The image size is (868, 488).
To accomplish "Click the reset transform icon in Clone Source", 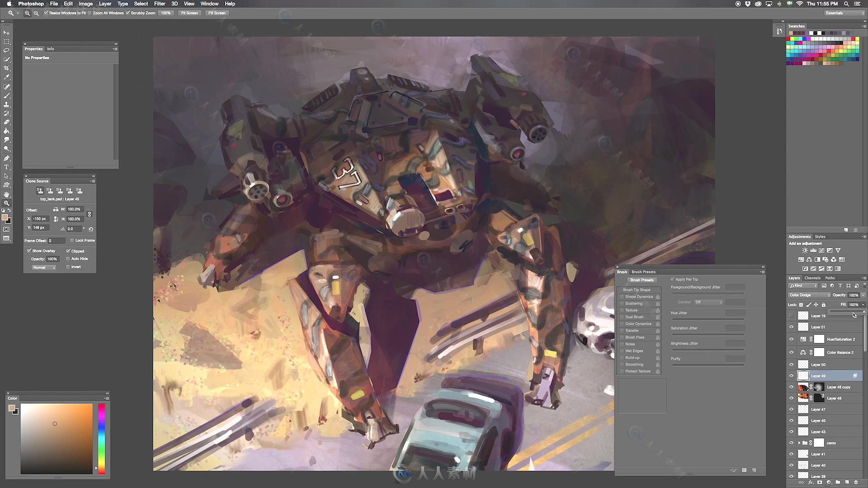I will click(91, 229).
